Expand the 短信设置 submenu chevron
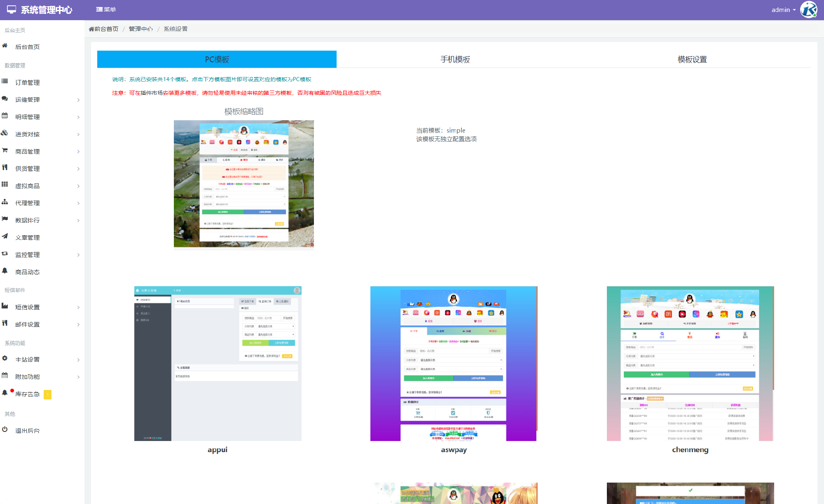This screenshot has height=504, width=824. tap(78, 308)
